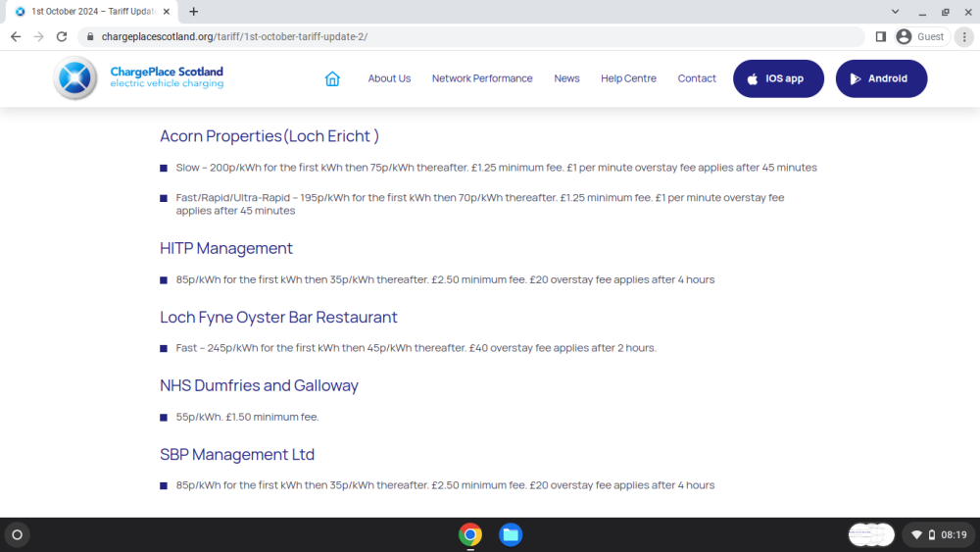Open Network Performance menu item
Viewport: 980px width, 552px height.
point(482,78)
